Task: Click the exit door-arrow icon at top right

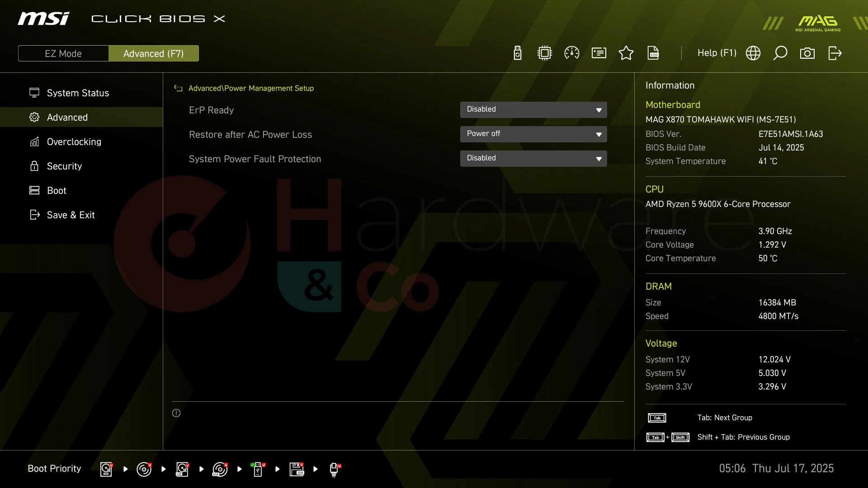Action: pyautogui.click(x=835, y=53)
